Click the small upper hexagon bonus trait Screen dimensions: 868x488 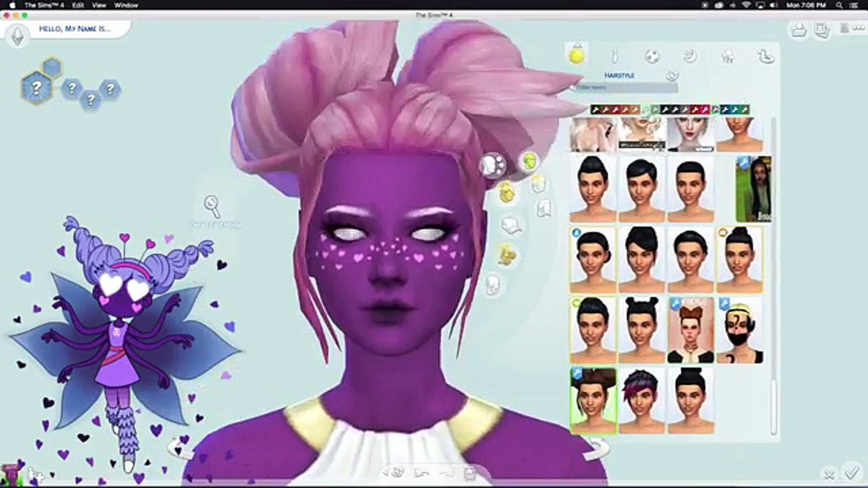coord(52,67)
